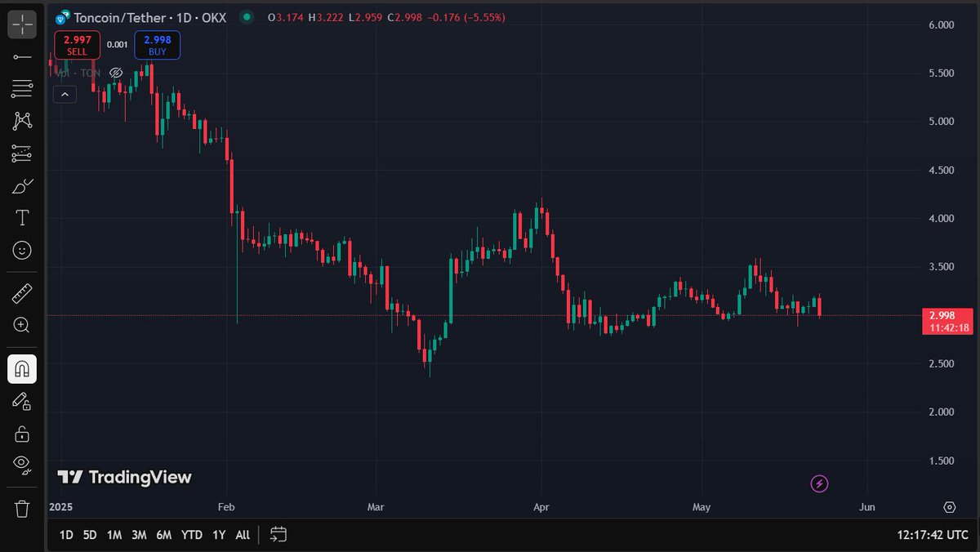Click the Toncoin symbol logo
980x552 pixels.
[63, 16]
